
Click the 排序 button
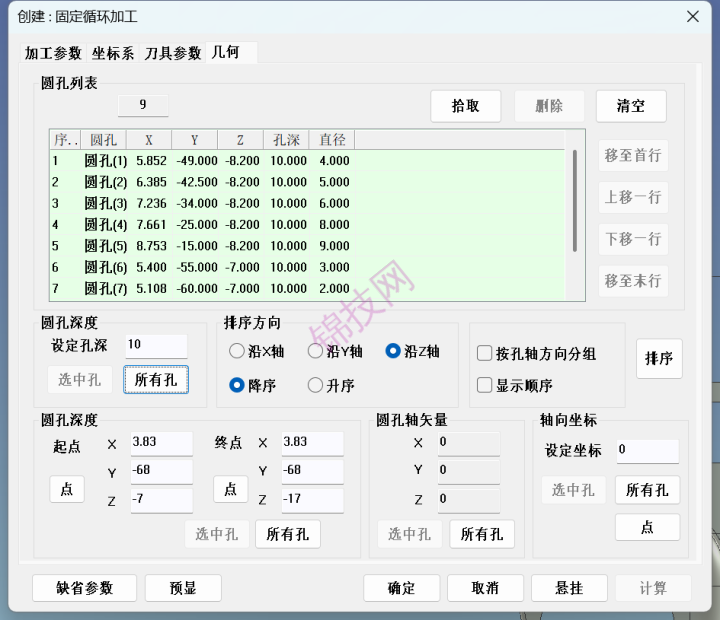[659, 359]
